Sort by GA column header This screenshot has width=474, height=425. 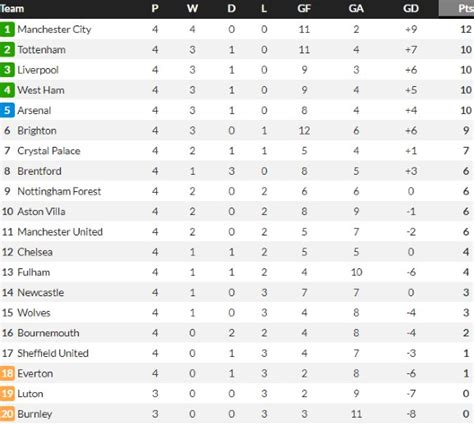click(x=356, y=8)
